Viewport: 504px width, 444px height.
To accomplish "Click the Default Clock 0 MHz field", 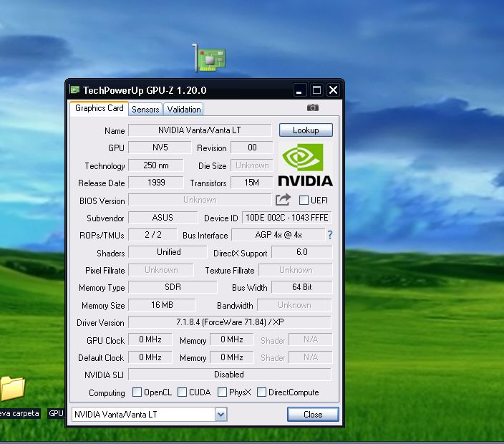I will click(x=150, y=357).
